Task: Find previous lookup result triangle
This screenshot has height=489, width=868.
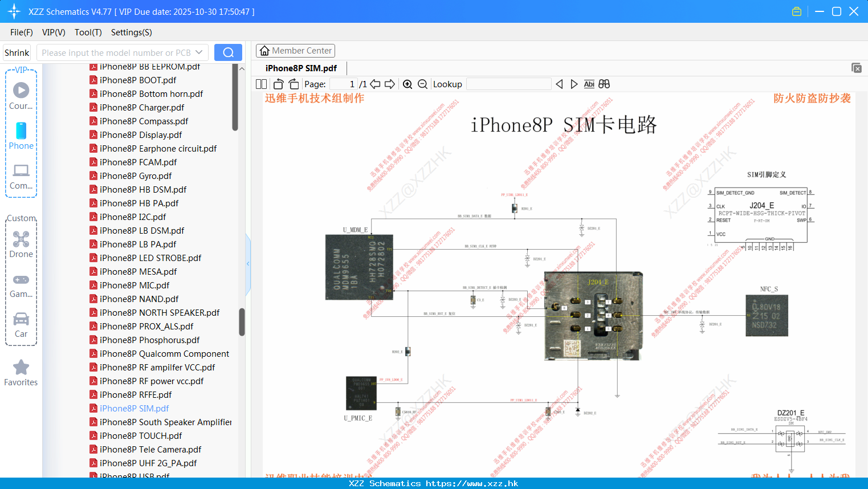Action: [559, 84]
